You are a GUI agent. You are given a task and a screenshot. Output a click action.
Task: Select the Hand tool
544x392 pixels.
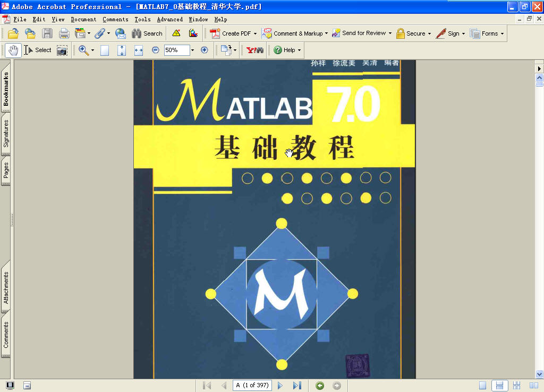click(x=13, y=50)
